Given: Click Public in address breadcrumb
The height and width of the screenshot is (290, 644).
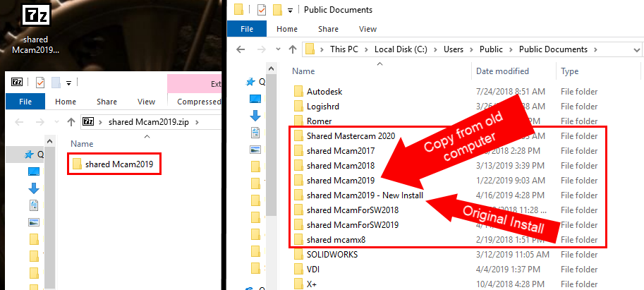Looking at the screenshot, I should [491, 49].
